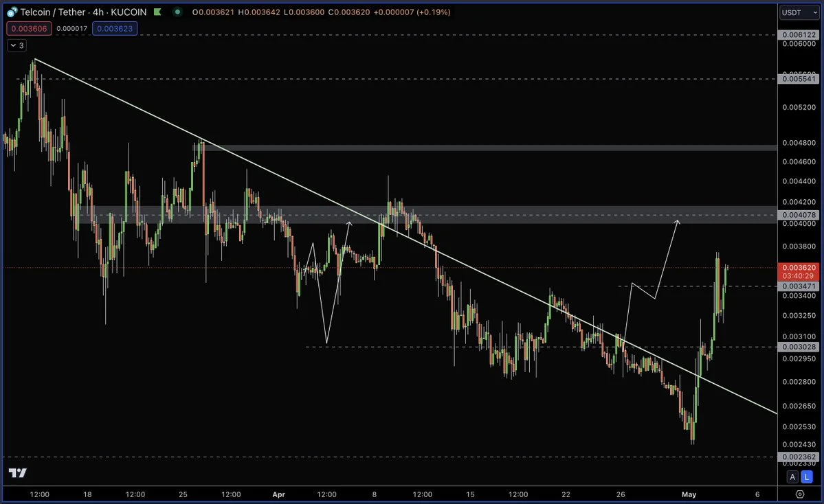Click the red sell price 0.003606
The width and height of the screenshot is (824, 504).
click(x=29, y=28)
